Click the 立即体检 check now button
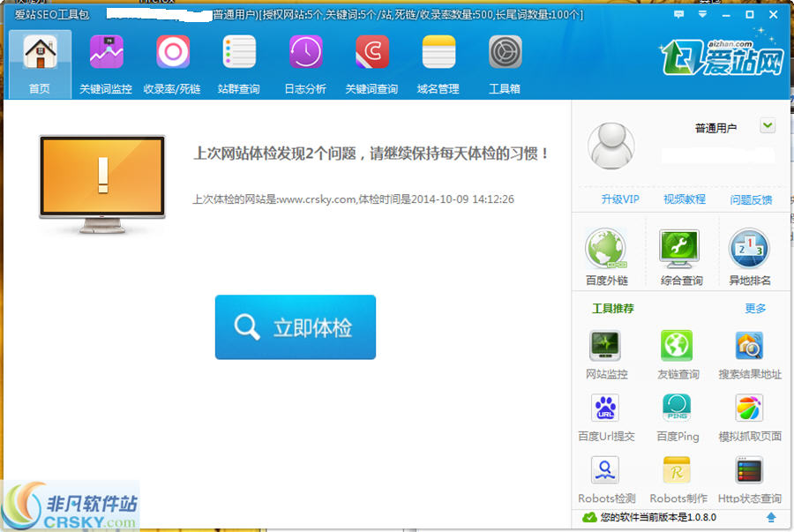This screenshot has height=532, width=794. [295, 326]
